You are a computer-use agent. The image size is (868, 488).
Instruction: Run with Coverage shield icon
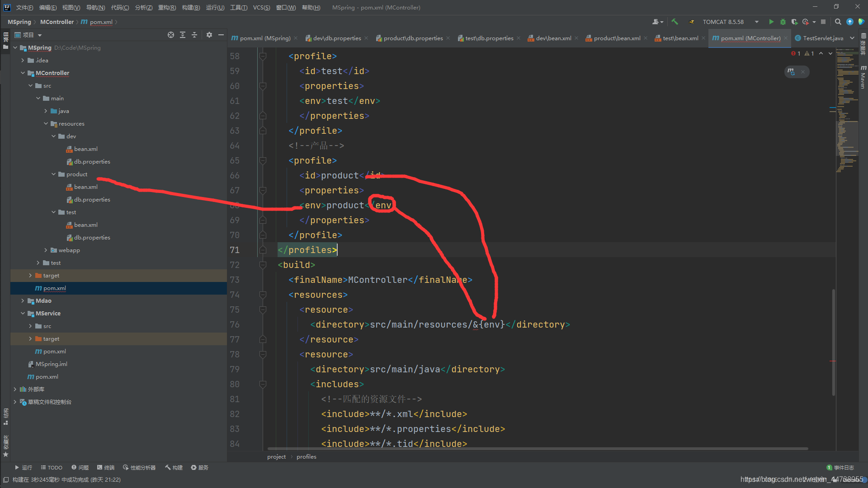pos(794,22)
